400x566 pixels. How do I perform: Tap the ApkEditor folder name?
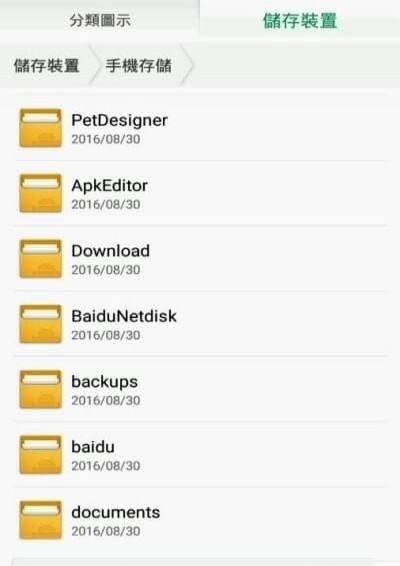tap(110, 186)
